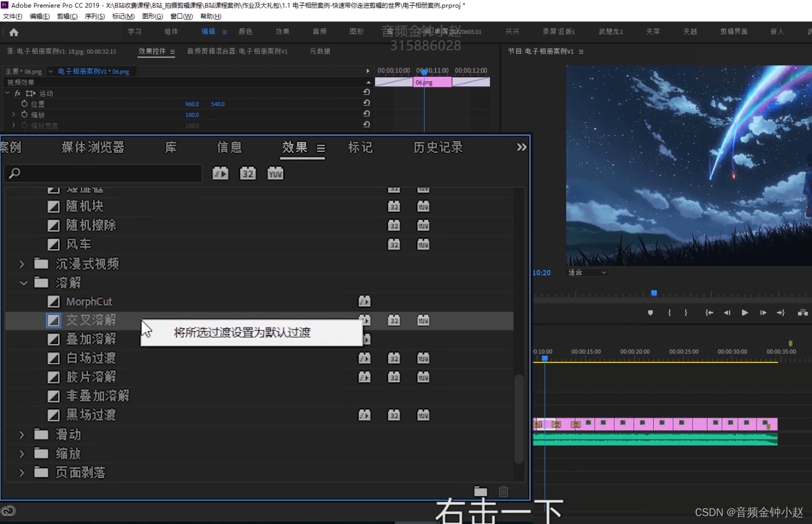Expand the 页面剥落 folder
The height and width of the screenshot is (524, 812).
coord(22,473)
